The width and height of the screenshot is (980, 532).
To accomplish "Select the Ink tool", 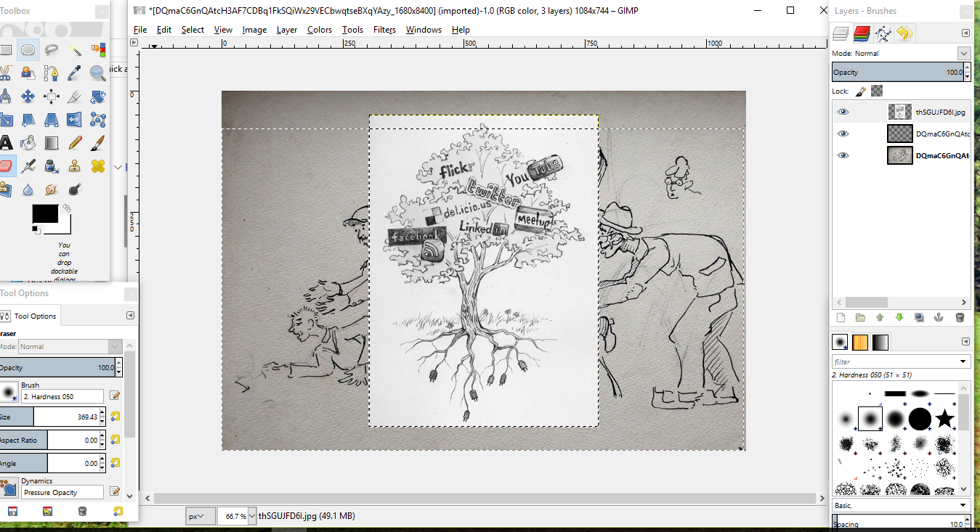I will pyautogui.click(x=51, y=166).
